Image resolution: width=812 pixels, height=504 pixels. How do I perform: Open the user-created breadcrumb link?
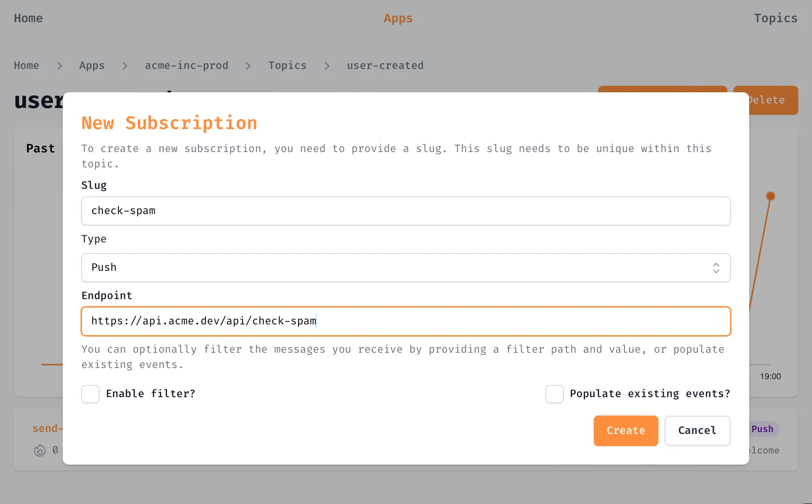point(385,65)
